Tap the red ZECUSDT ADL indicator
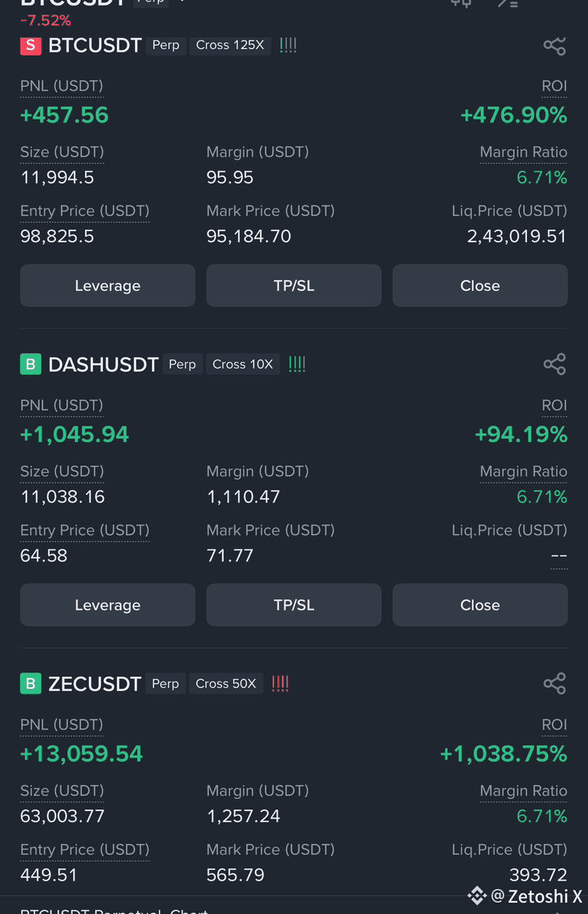588x914 pixels. tap(281, 684)
